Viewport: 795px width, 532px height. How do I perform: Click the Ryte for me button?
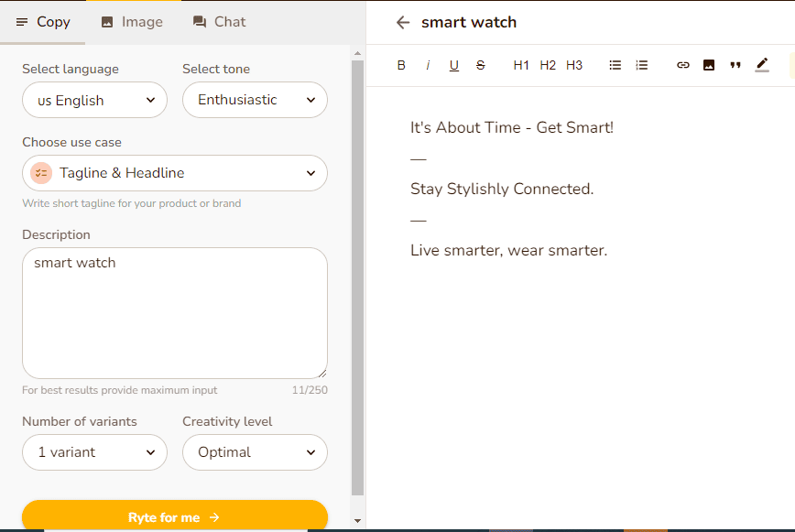[175, 517]
